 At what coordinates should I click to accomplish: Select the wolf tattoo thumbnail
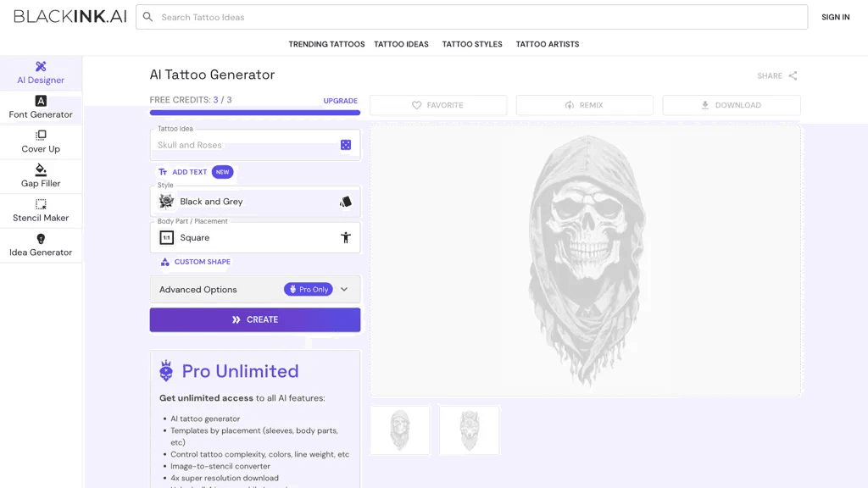point(470,430)
